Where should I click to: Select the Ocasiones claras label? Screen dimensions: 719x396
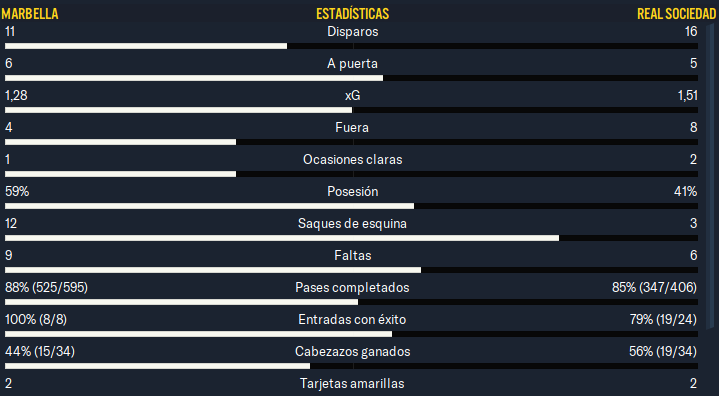(352, 160)
